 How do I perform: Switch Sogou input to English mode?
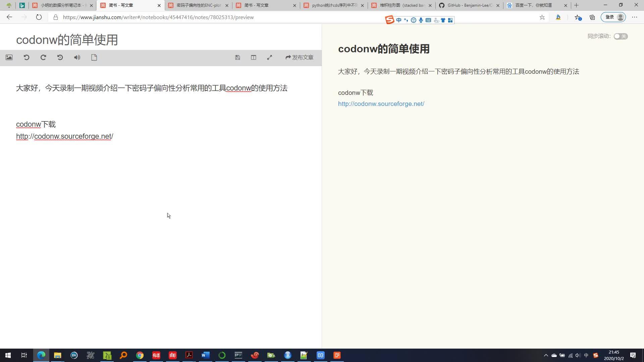[x=399, y=20]
